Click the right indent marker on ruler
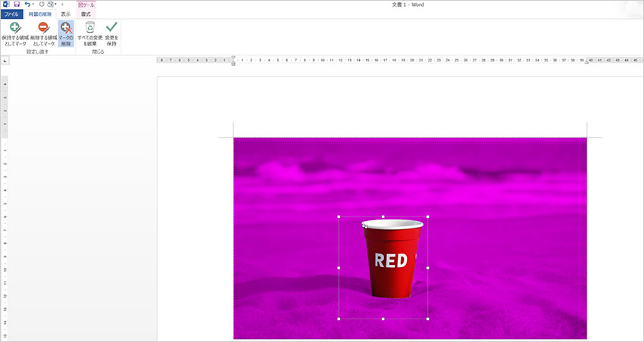 pyautogui.click(x=587, y=62)
